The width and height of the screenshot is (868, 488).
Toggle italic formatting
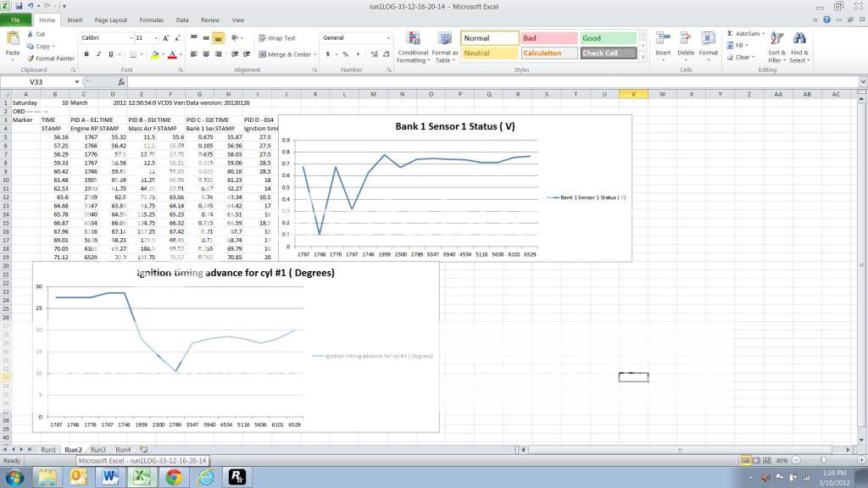(x=97, y=53)
